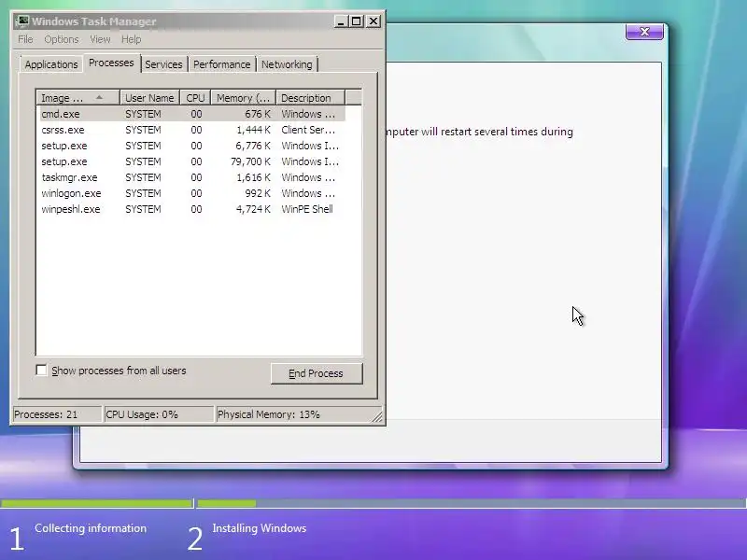Maximize the Windows Task Manager window
This screenshot has height=560, width=747.
coord(357,21)
